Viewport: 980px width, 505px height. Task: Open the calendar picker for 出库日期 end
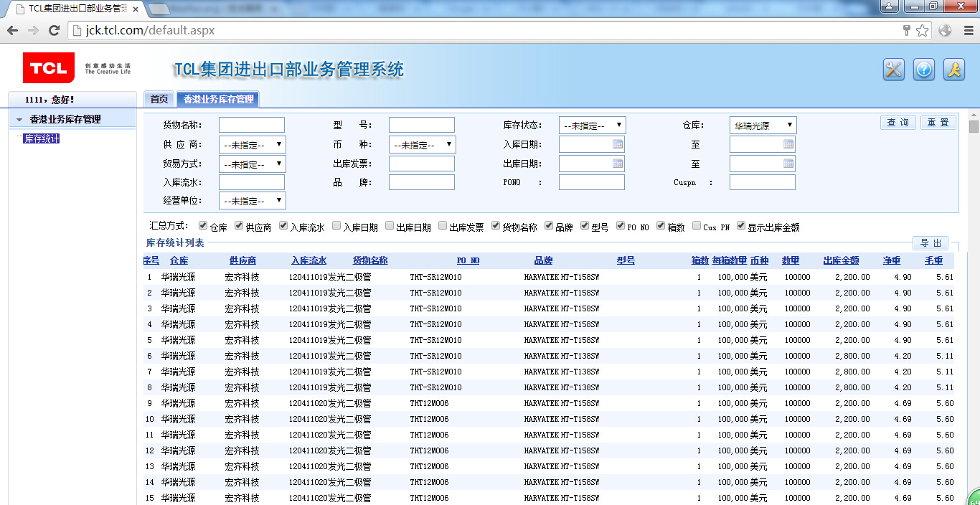(788, 164)
